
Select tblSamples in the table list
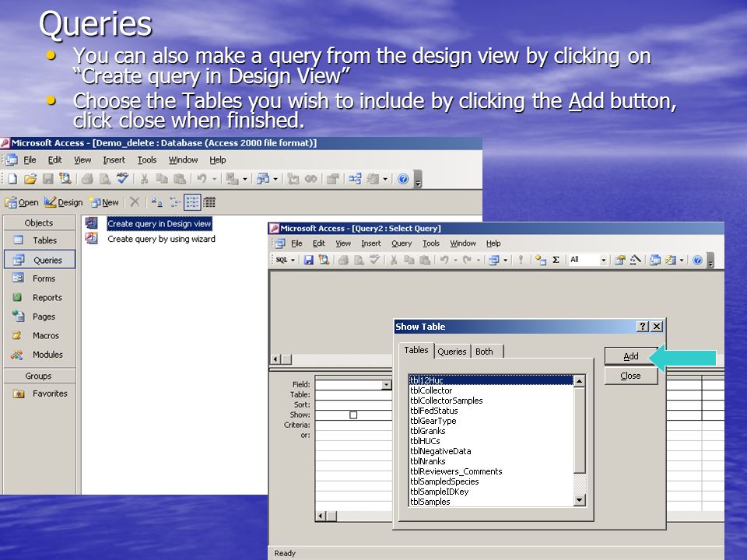(430, 502)
